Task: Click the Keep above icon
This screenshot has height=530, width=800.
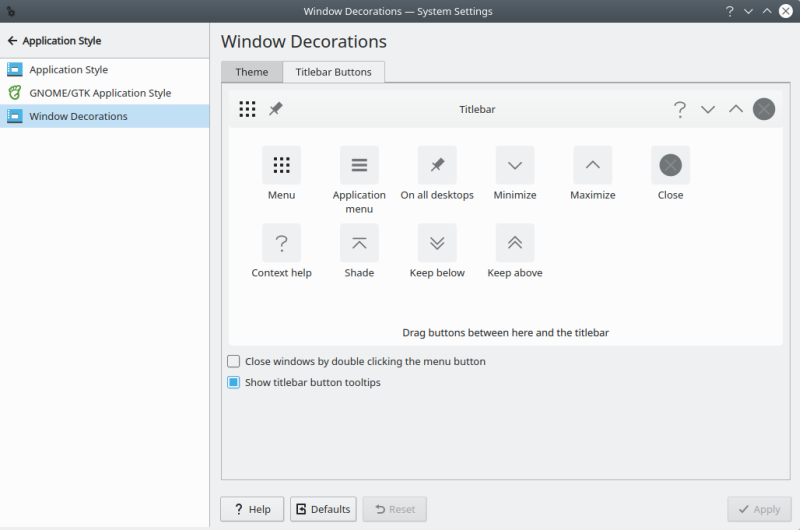Action: coord(515,243)
